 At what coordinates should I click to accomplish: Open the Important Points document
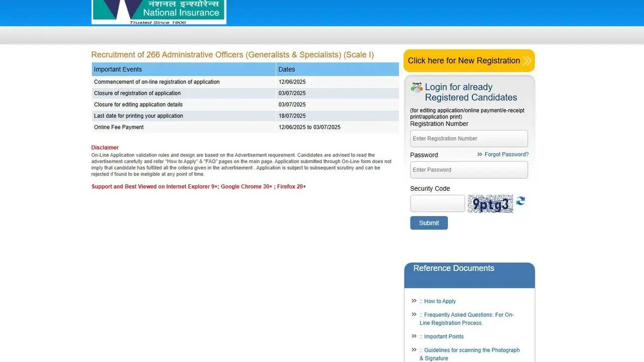pyautogui.click(x=443, y=336)
